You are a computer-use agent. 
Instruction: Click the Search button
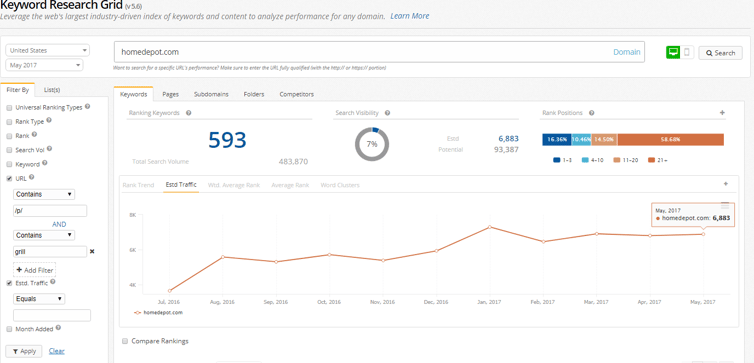720,53
